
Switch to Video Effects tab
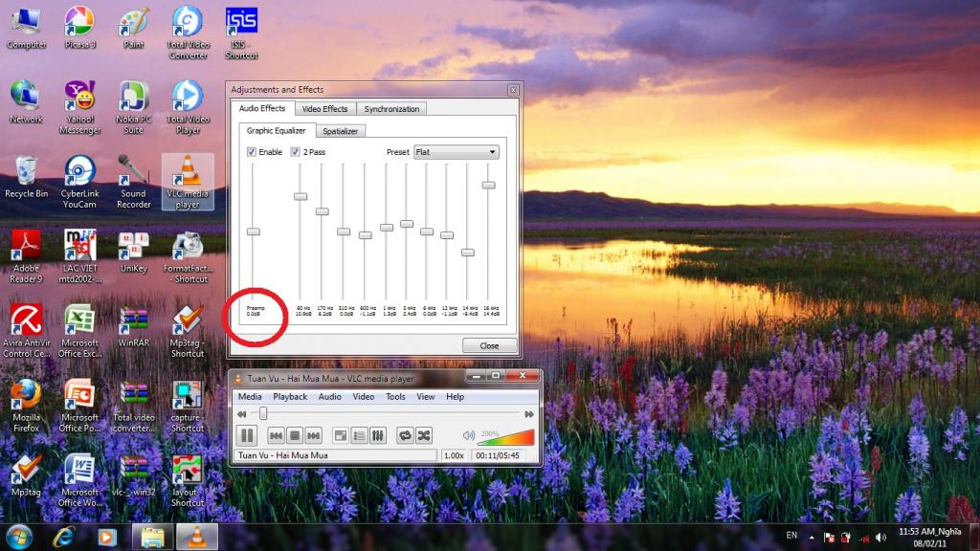point(325,109)
